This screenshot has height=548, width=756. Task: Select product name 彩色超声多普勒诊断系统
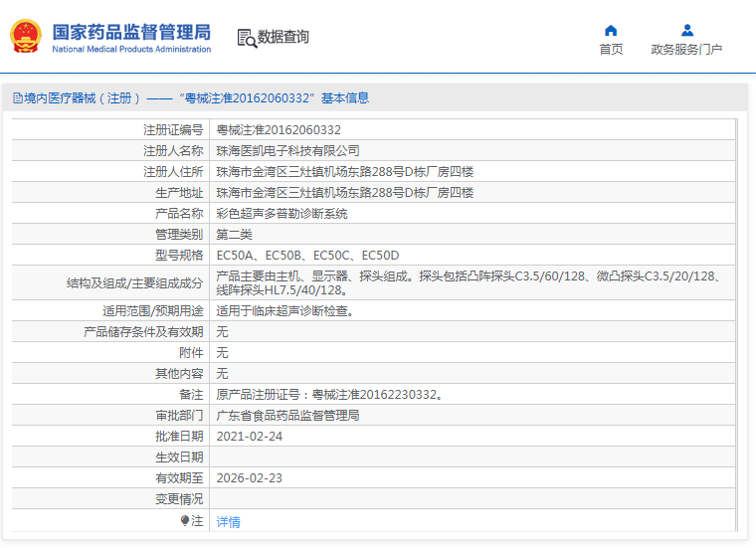pyautogui.click(x=282, y=214)
